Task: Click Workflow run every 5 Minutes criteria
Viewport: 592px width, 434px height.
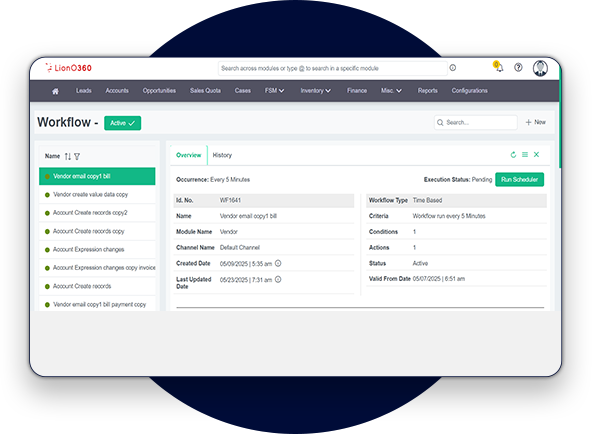Action: pos(449,216)
